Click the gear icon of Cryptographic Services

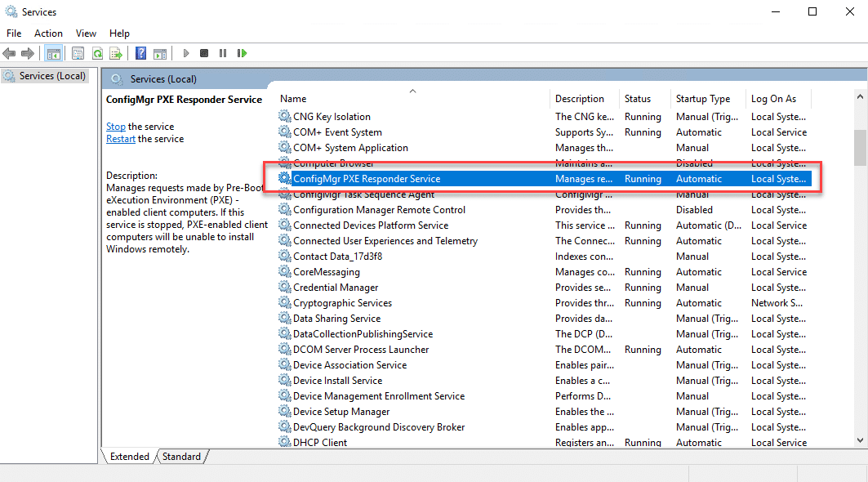284,302
